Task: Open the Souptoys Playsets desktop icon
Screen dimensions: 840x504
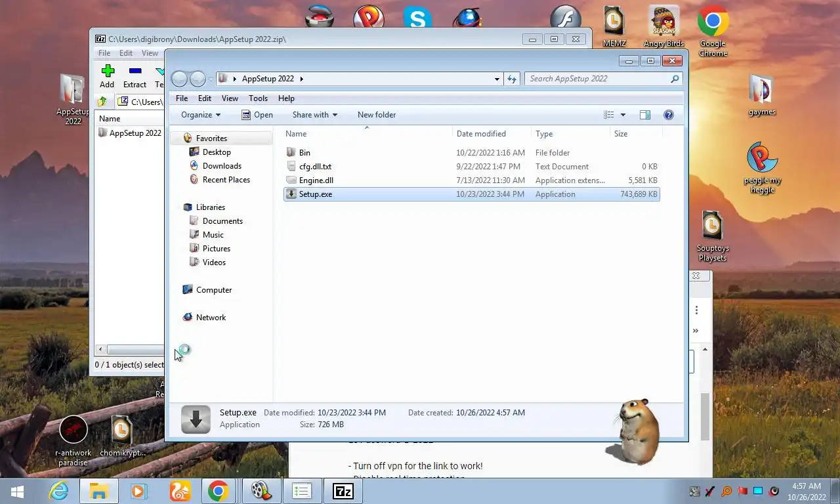Action: [x=713, y=236]
